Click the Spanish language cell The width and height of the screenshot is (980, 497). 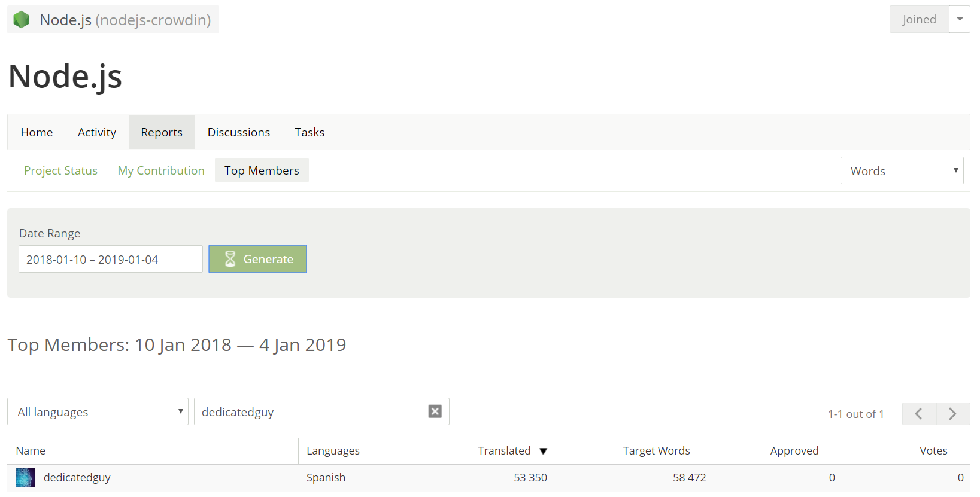point(326,477)
